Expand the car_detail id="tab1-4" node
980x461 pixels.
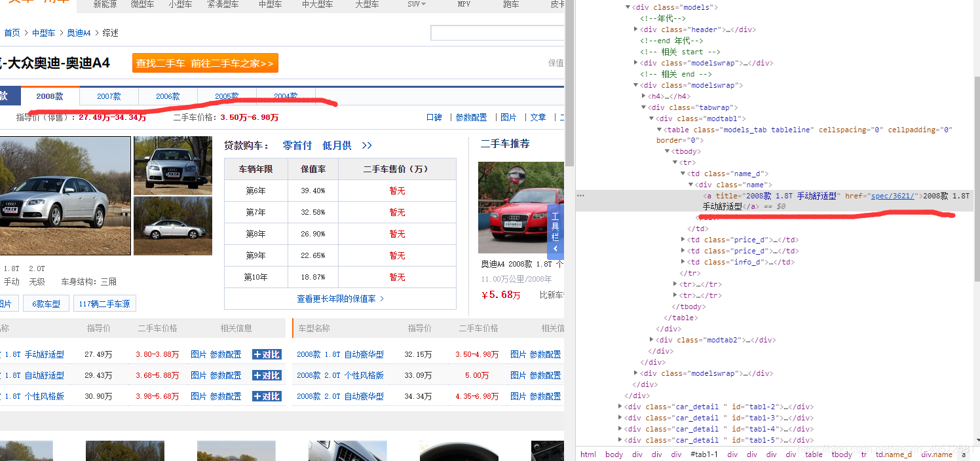pos(620,429)
